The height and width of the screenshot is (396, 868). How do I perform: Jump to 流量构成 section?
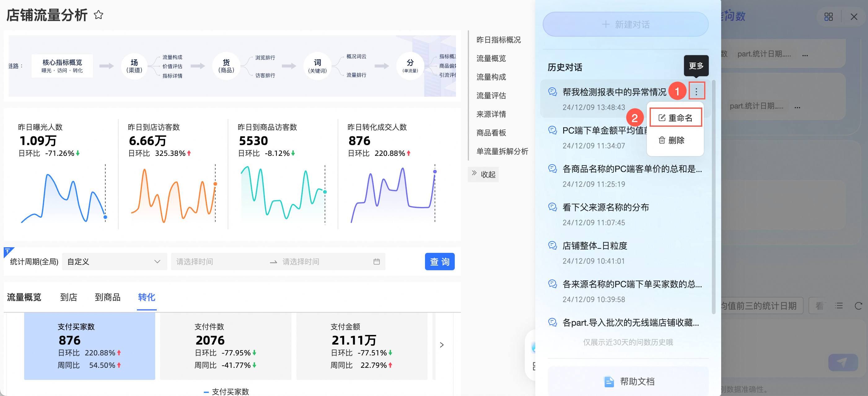(491, 77)
